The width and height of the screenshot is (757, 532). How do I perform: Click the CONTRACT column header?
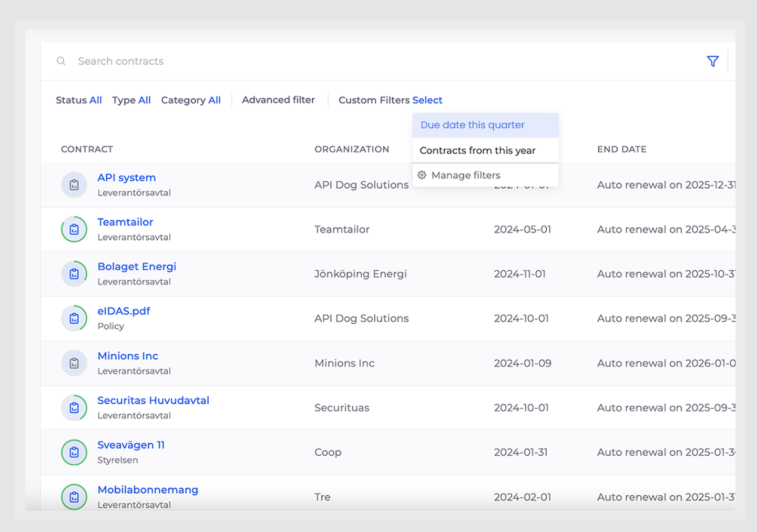click(x=87, y=149)
